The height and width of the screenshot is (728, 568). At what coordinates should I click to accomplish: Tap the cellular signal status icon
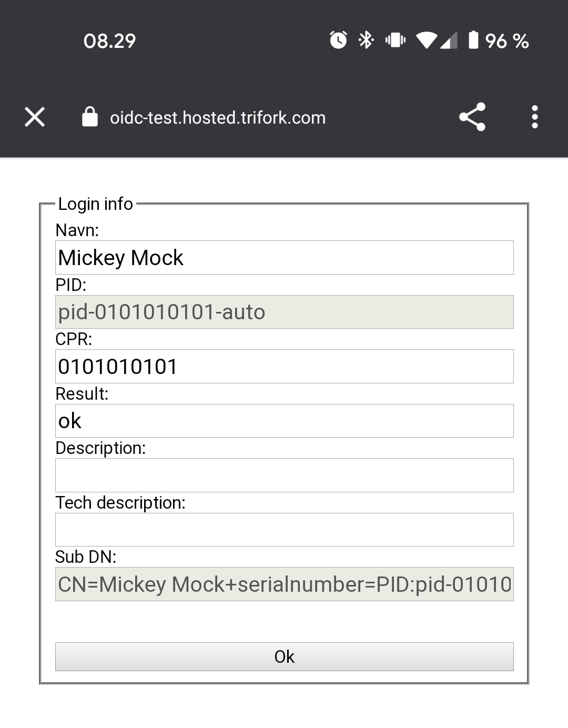pyautogui.click(x=449, y=41)
